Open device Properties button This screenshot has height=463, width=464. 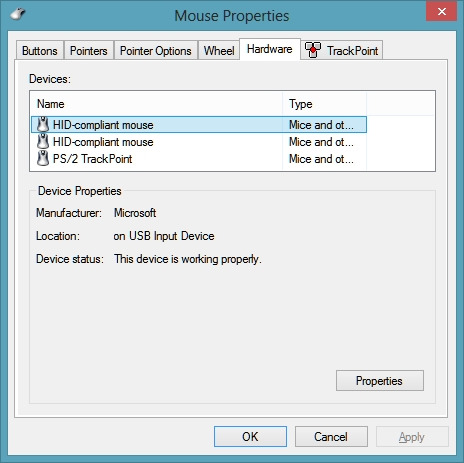[x=380, y=380]
